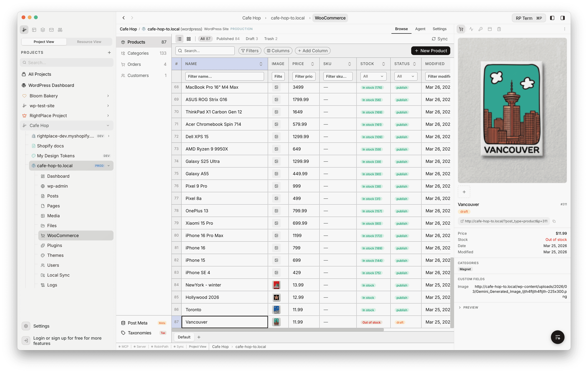Screen dimensions: 588x373
Task: Open the mail icon in the top sidebar
Action: [51, 30]
